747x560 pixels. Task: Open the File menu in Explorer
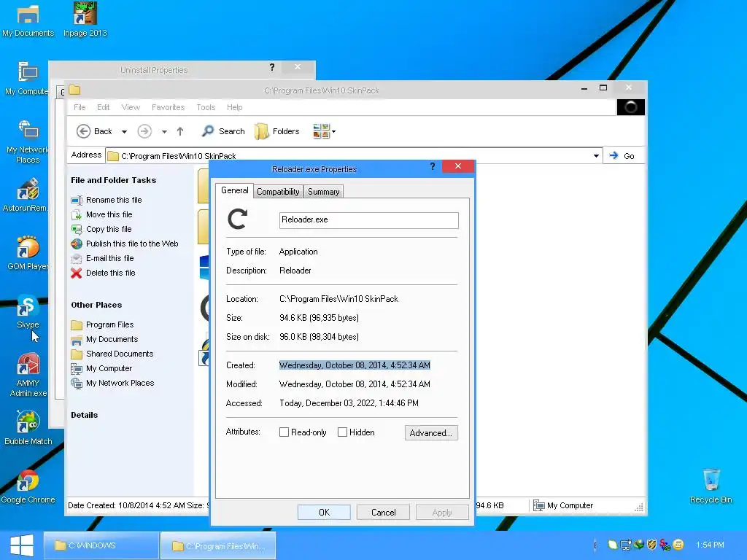80,107
